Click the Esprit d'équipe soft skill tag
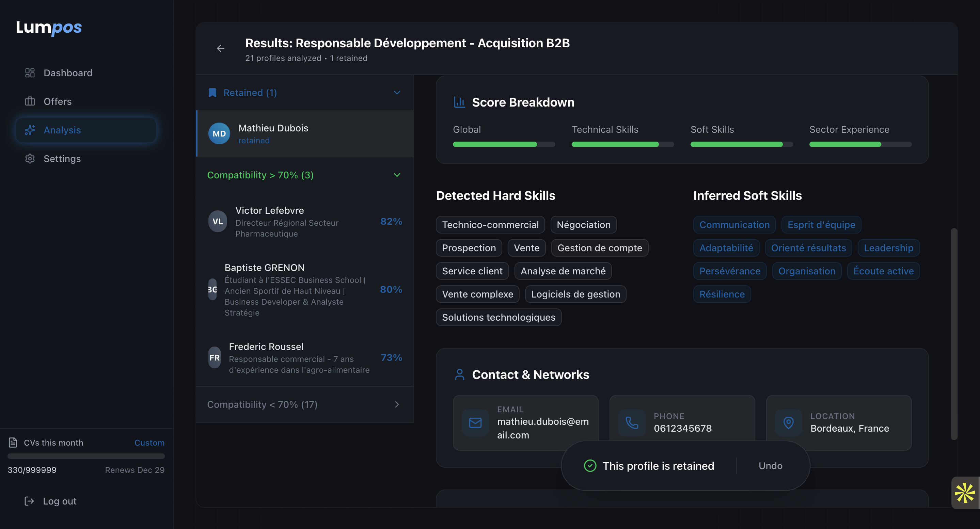The height and width of the screenshot is (529, 980). click(821, 224)
